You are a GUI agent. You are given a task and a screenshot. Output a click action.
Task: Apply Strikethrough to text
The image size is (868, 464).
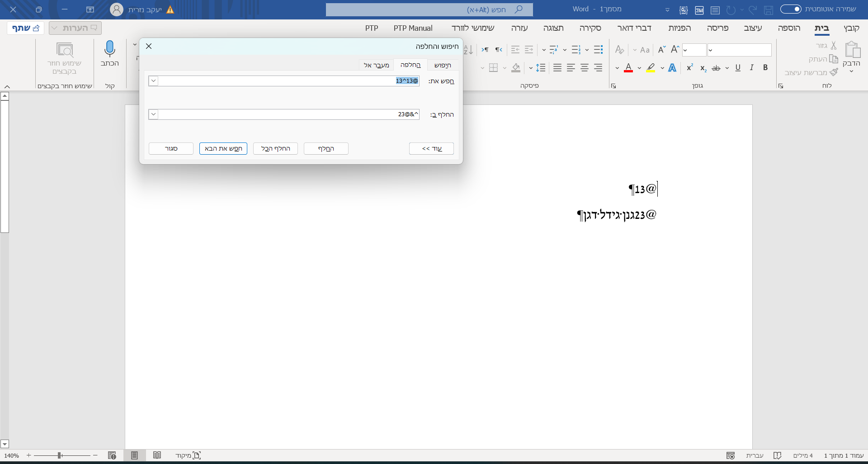(x=716, y=68)
